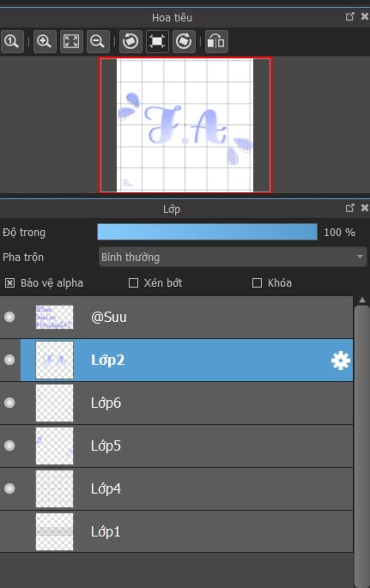The width and height of the screenshot is (370, 588).
Task: Zoom out of the navigator preview
Action: (x=98, y=42)
